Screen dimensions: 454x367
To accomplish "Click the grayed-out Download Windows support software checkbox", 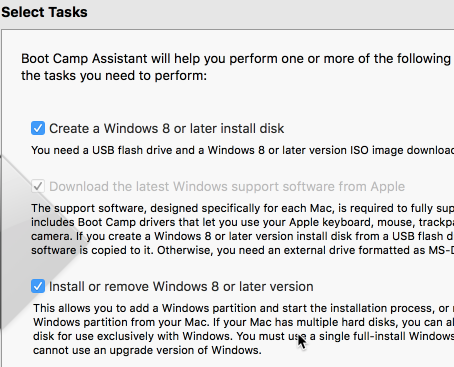I will (x=38, y=186).
